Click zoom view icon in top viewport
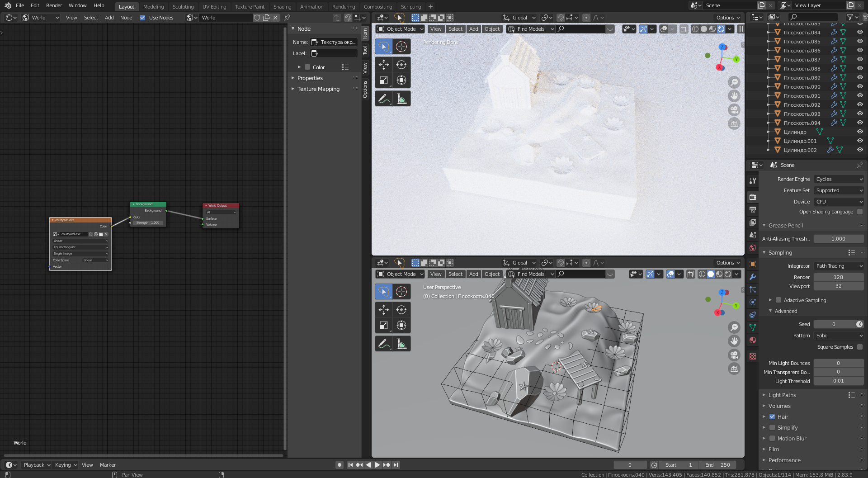The image size is (868, 478). click(734, 82)
